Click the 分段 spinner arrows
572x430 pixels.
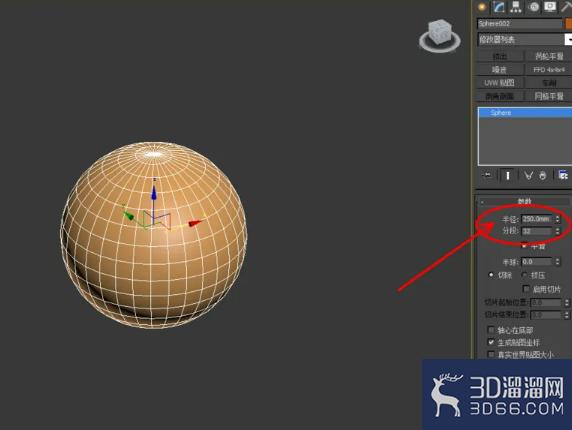click(x=557, y=231)
